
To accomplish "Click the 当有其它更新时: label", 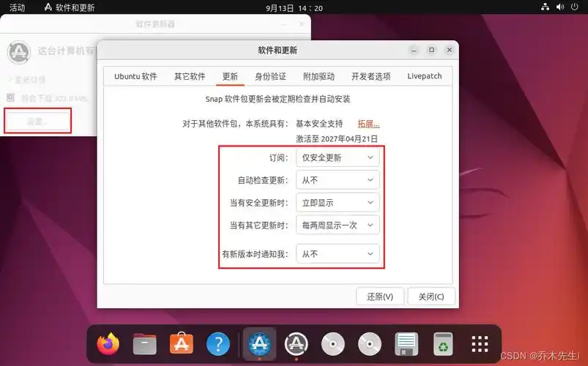I will 259,225.
